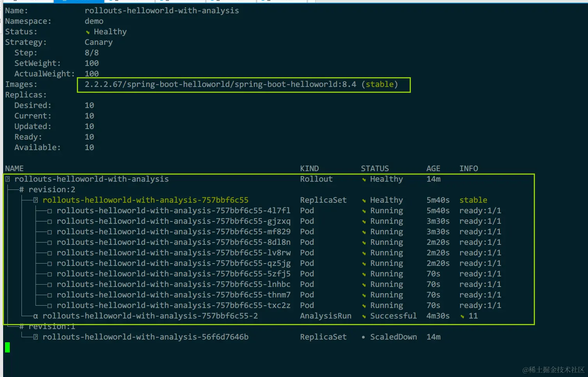Select ReplicaSet rollouts-helloworld-with-analysis-757bbf6c55
Viewport: 588px width, 377px height.
click(146, 200)
